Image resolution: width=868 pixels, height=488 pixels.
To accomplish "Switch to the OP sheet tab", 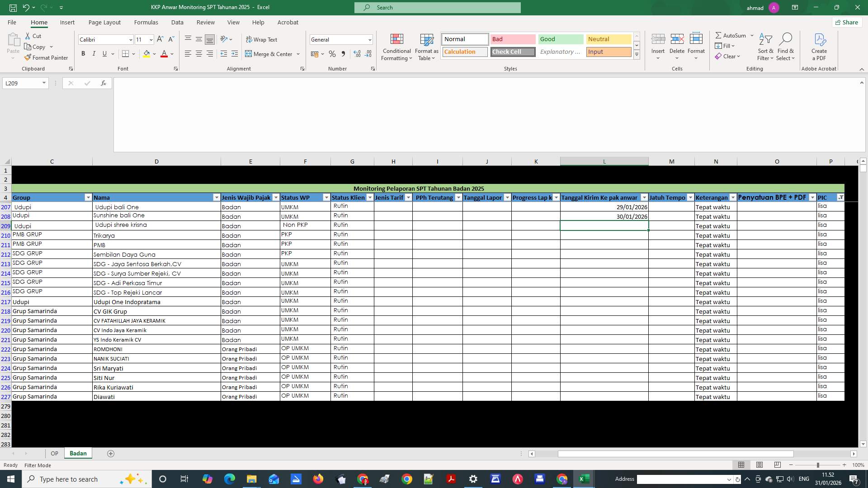I will point(54,453).
